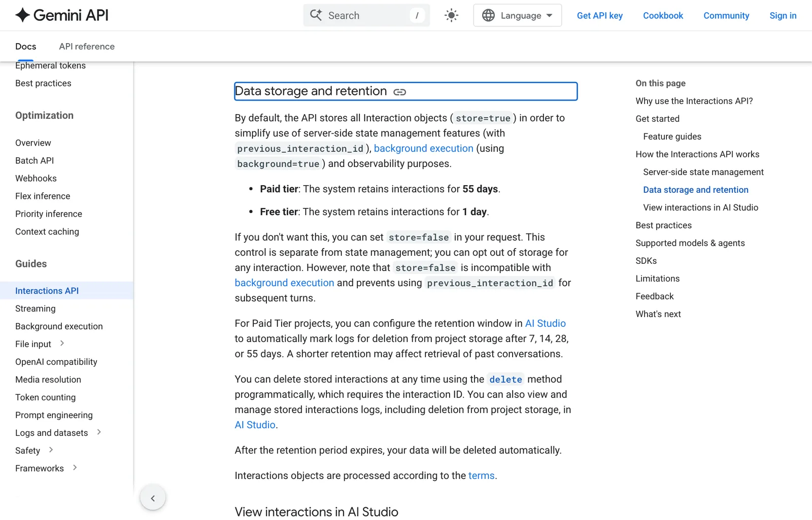Jump to Feature guides section
812x520 pixels.
pyautogui.click(x=672, y=136)
